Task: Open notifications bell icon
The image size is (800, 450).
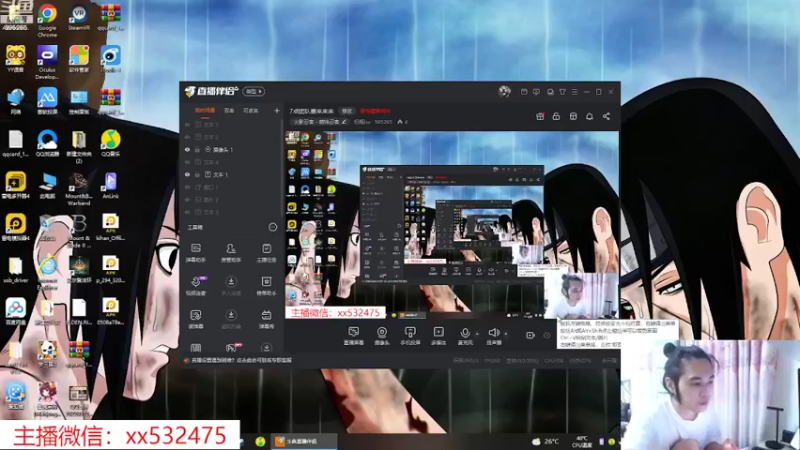Action: point(589,116)
